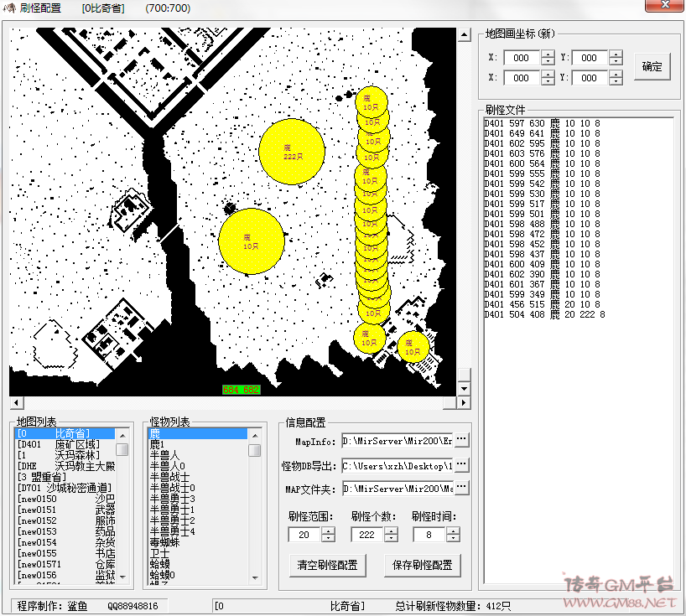This screenshot has width=686, height=616.
Task: Select map '[new0150 沙巴' in 地图列表
Action: 65,499
